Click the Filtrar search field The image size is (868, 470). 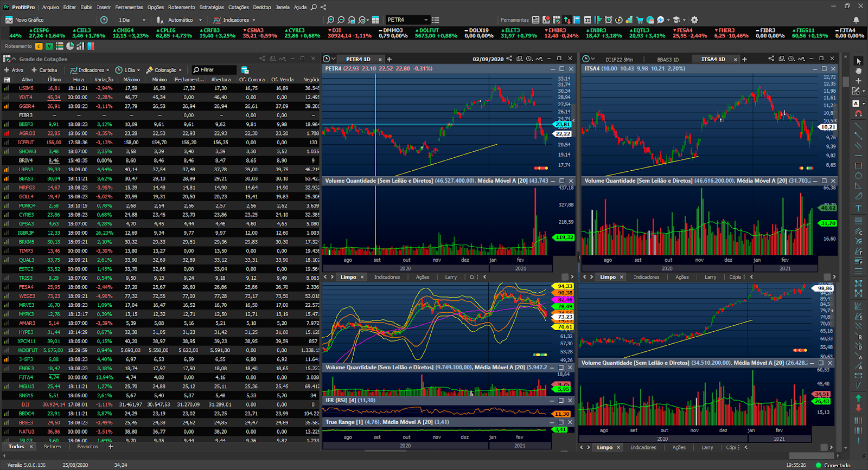click(214, 70)
